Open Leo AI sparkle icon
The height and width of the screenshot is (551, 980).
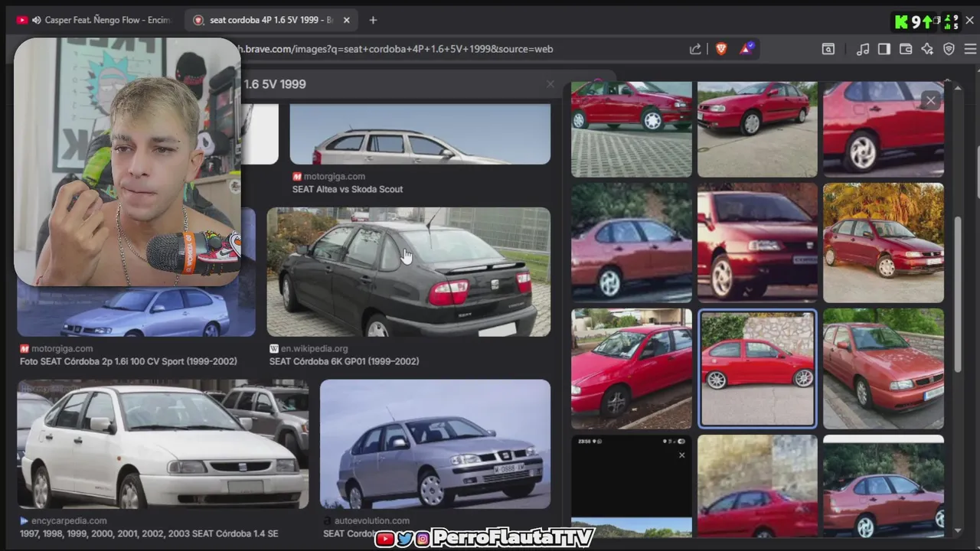[x=927, y=49]
